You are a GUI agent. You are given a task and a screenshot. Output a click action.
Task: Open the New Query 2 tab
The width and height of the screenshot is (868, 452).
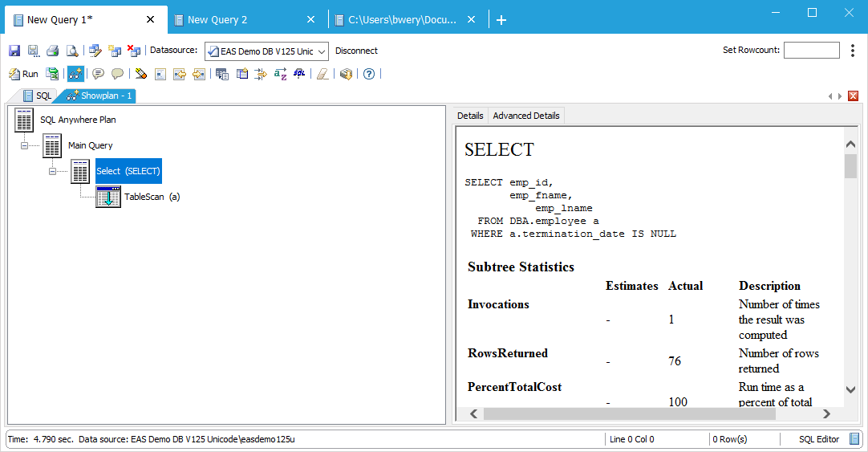(x=217, y=20)
